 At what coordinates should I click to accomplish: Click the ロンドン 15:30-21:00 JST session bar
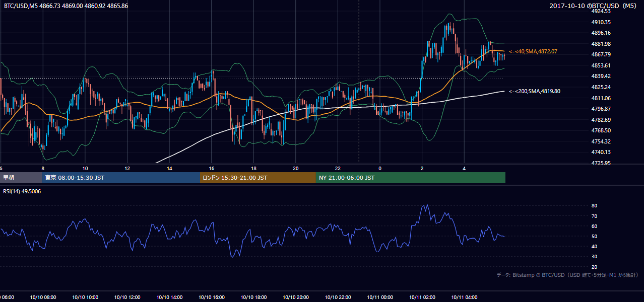tap(258, 178)
